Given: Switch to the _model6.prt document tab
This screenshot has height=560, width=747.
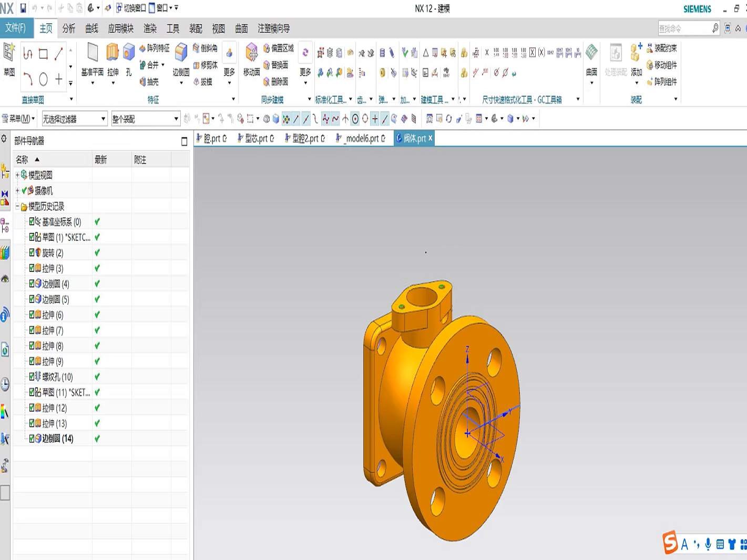Looking at the screenshot, I should pos(362,138).
